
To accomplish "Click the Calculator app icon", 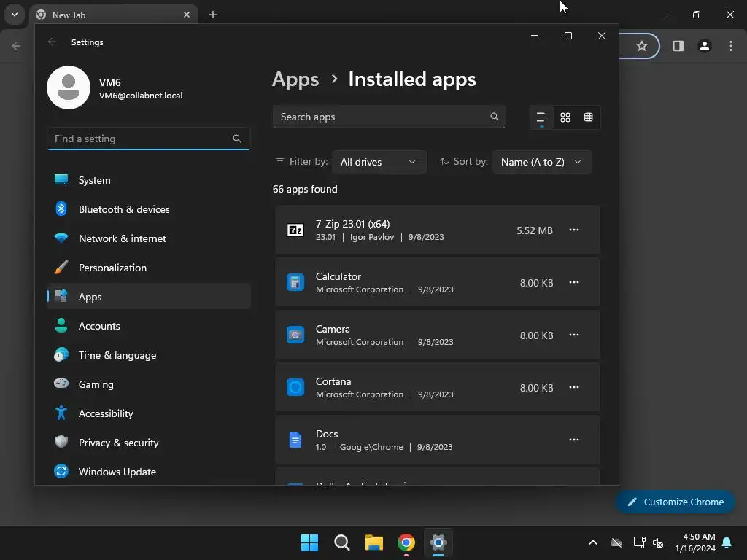I will [295, 282].
